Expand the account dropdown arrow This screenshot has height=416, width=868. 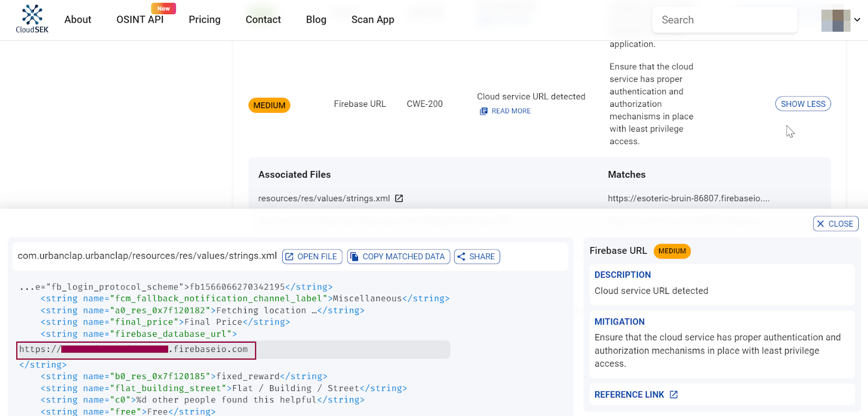pos(857,20)
